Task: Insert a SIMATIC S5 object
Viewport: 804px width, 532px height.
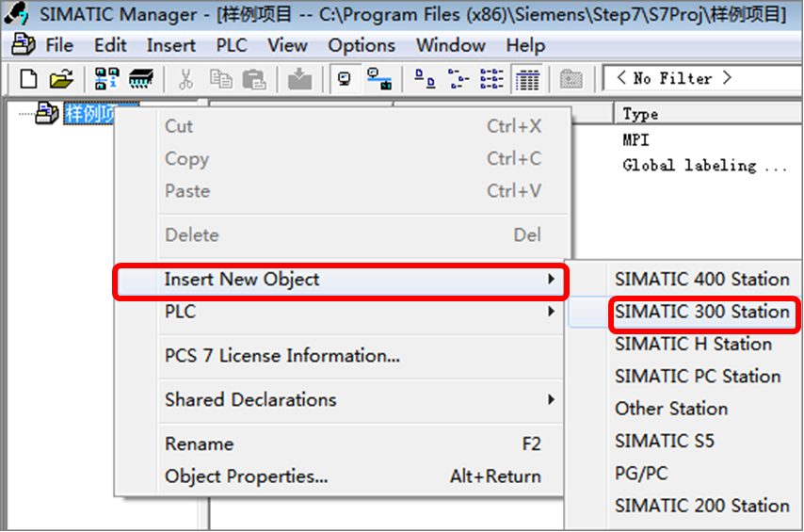Action: [x=684, y=441]
